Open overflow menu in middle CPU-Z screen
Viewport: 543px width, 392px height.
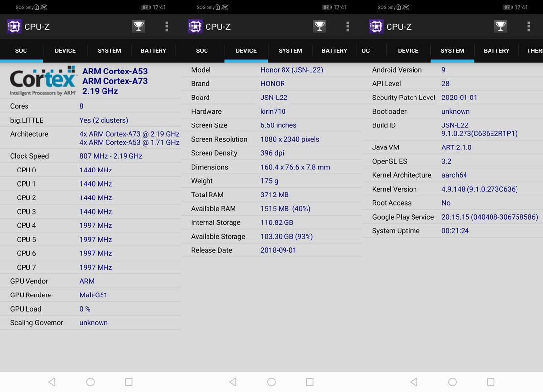348,26
